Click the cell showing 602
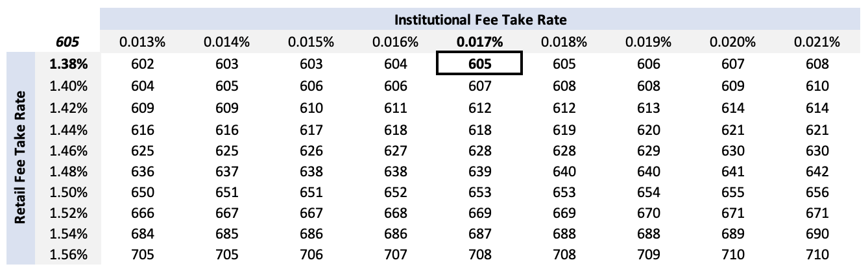The width and height of the screenshot is (868, 271). [x=143, y=64]
